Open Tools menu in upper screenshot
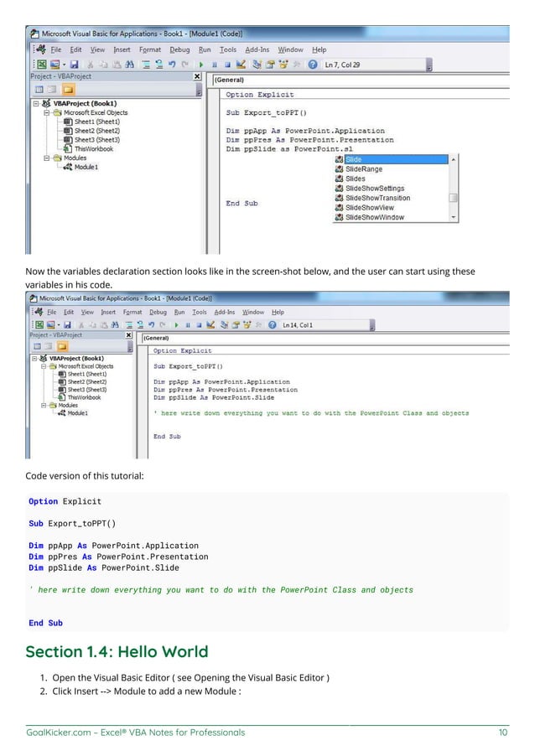535x756 pixels. 228,49
